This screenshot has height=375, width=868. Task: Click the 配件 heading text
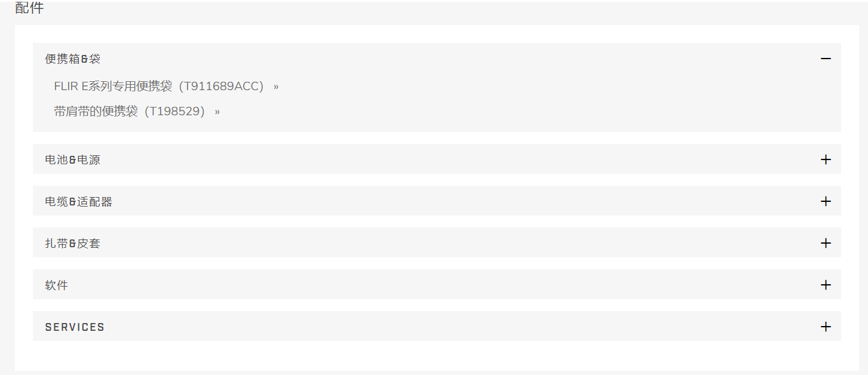pos(29,8)
